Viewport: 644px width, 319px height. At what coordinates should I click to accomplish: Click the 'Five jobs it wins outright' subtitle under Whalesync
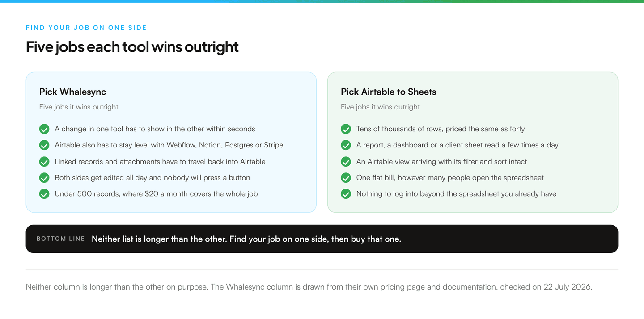click(x=79, y=107)
